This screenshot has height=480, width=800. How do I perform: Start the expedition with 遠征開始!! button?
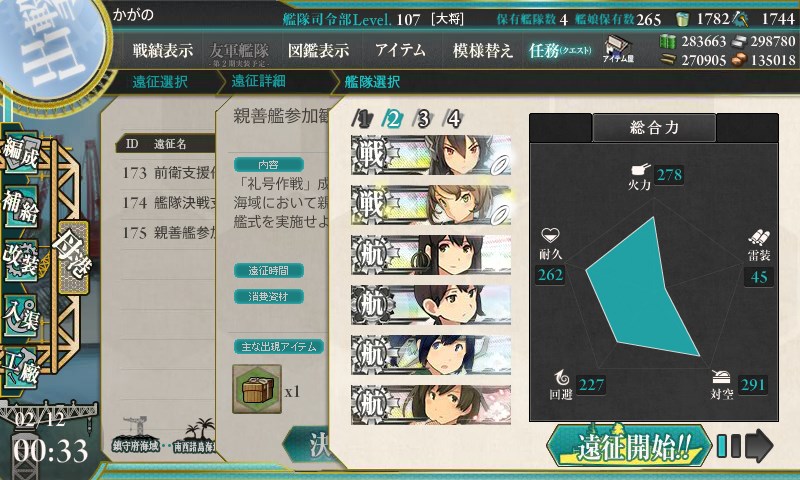tap(629, 447)
